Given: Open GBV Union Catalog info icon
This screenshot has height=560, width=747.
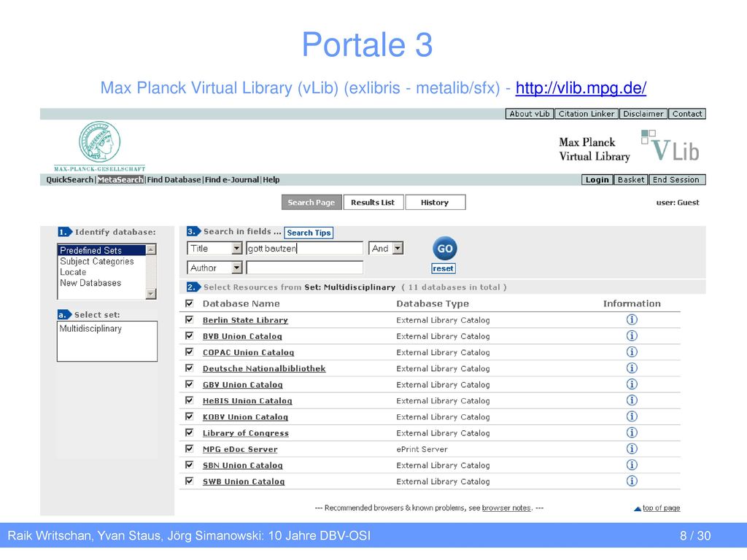Looking at the screenshot, I should click(632, 384).
